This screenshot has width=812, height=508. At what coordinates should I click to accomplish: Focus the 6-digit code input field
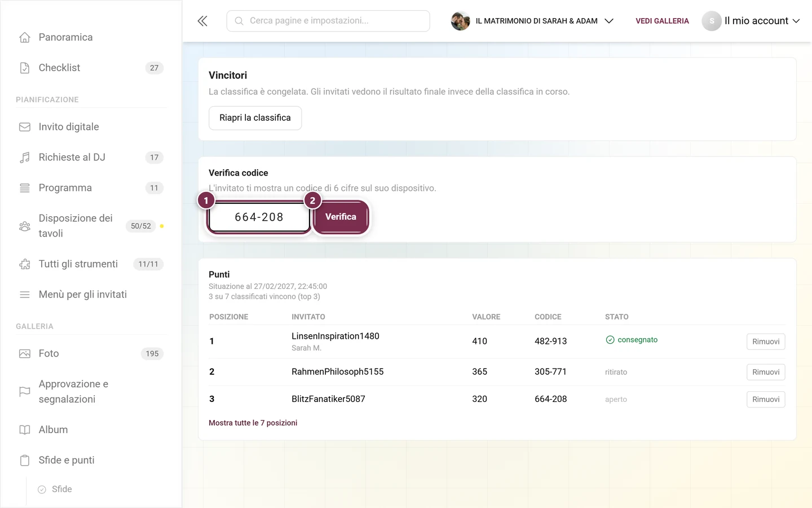pos(259,217)
